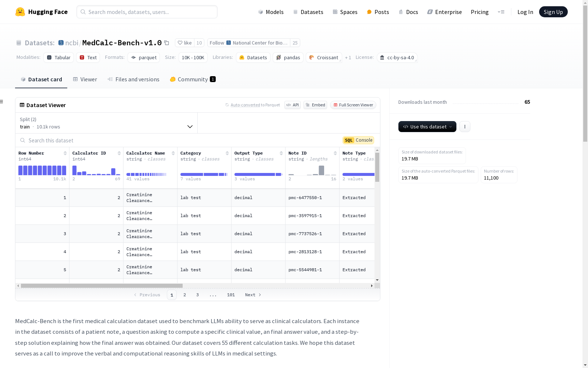Follow National Center for Biotechnology
The width and height of the screenshot is (588, 368).
pos(249,43)
